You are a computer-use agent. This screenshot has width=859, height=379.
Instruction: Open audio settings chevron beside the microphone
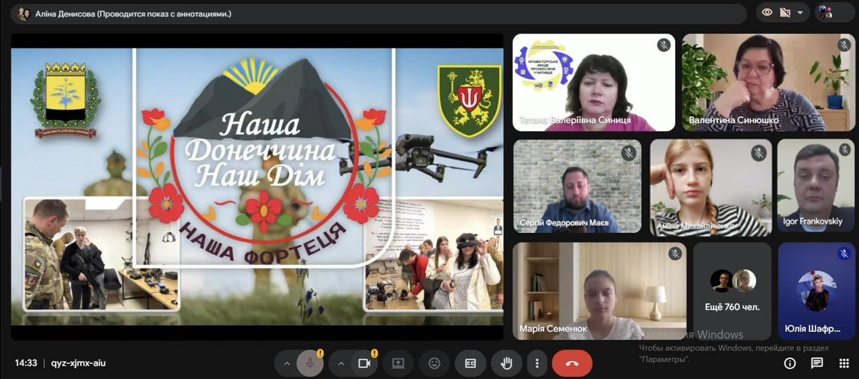[x=287, y=363]
